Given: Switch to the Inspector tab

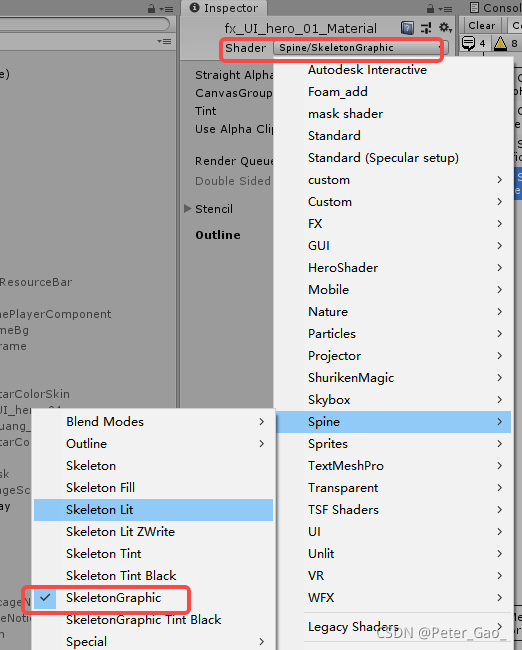Looking at the screenshot, I should coord(224,8).
